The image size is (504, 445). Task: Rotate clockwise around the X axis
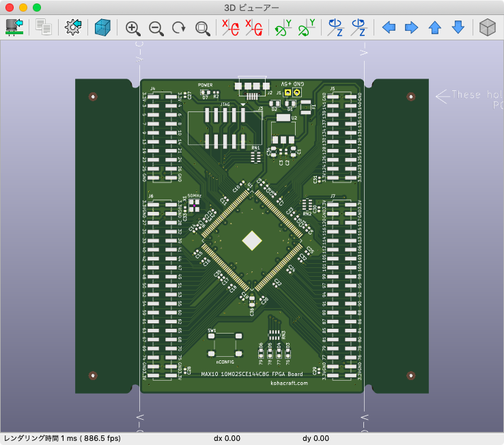click(x=230, y=27)
